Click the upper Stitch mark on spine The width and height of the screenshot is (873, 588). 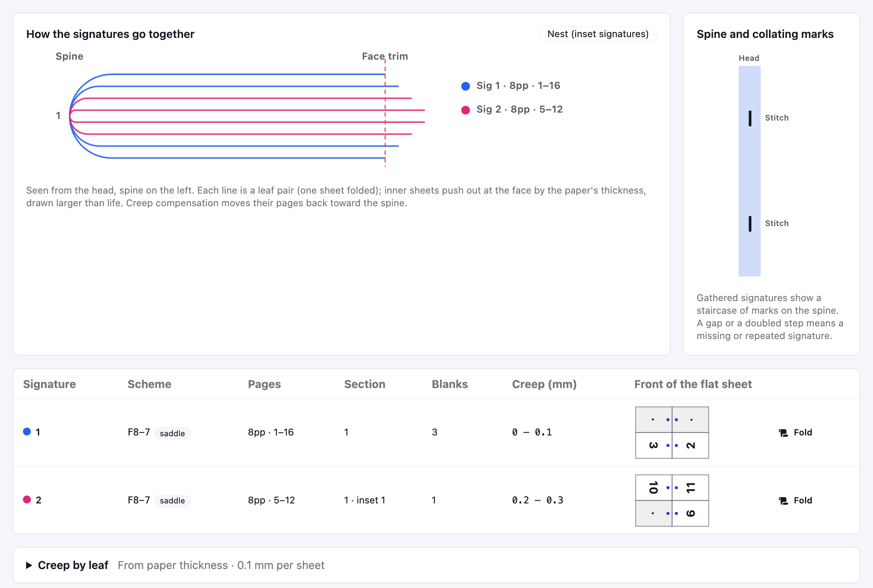tap(750, 118)
